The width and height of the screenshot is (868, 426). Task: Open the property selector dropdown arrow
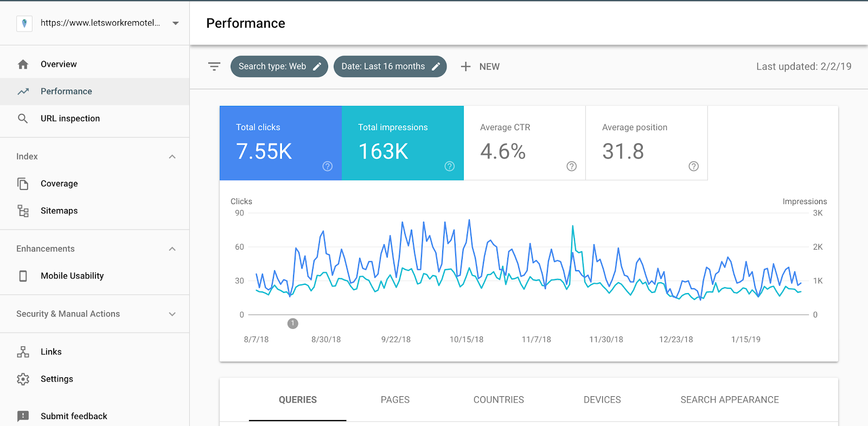pyautogui.click(x=175, y=23)
